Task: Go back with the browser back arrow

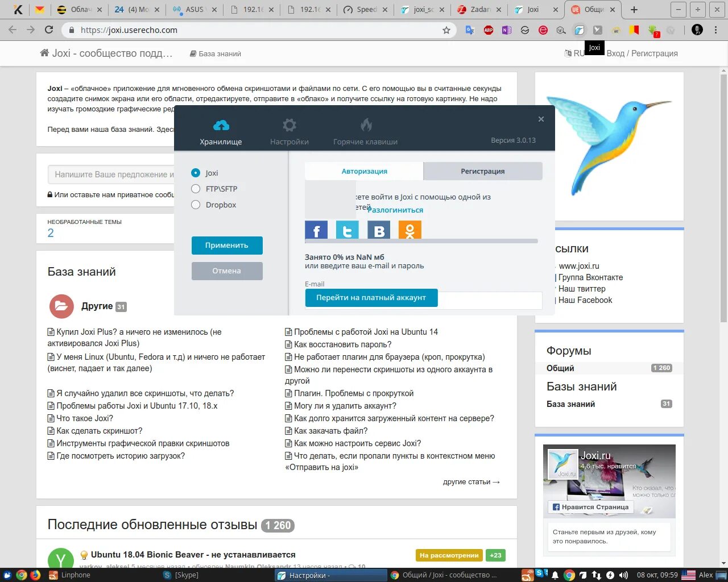Action: pyautogui.click(x=13, y=30)
